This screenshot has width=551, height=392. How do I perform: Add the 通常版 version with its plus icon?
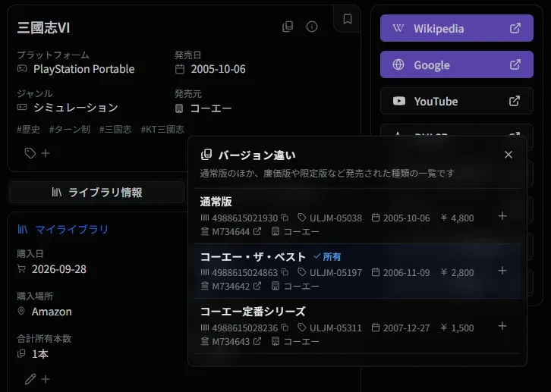[502, 216]
